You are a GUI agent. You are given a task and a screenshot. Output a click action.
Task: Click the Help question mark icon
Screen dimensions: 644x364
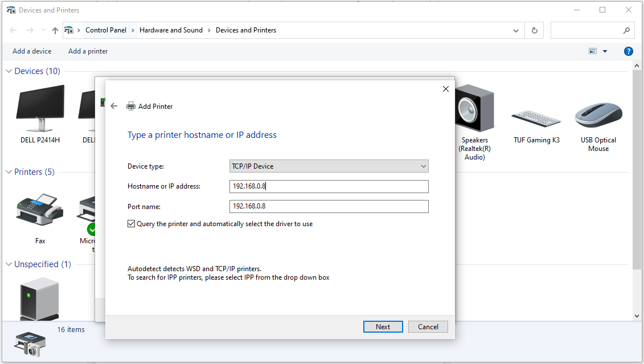point(629,51)
